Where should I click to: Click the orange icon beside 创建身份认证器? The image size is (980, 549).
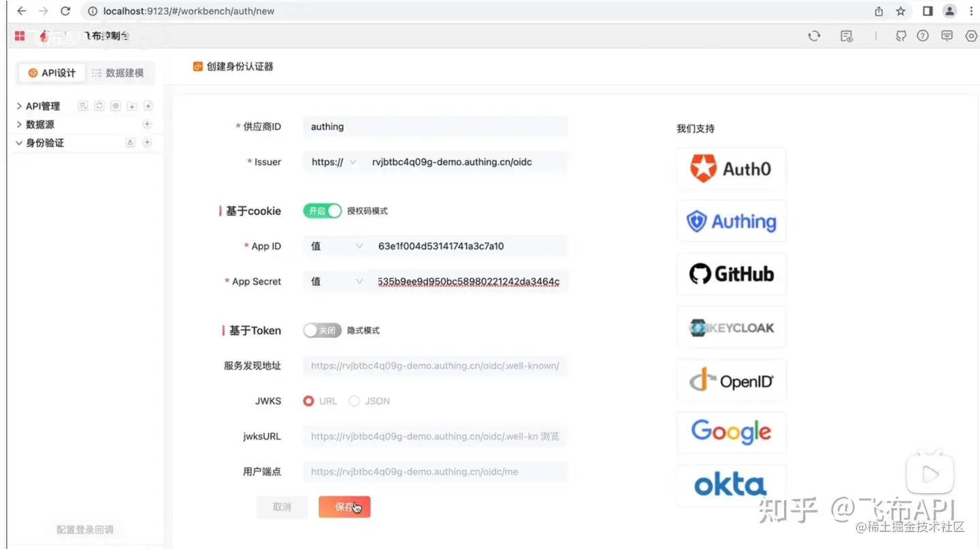(x=198, y=67)
